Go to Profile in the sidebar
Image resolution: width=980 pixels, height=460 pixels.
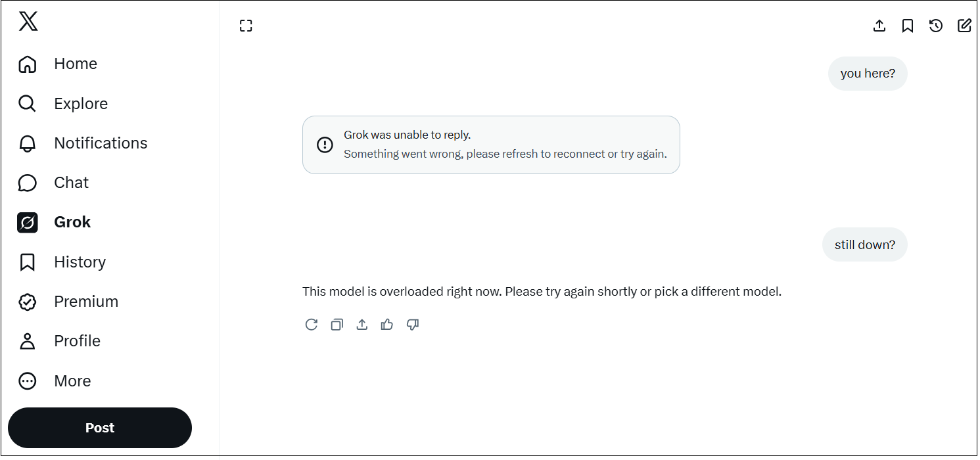tap(77, 341)
